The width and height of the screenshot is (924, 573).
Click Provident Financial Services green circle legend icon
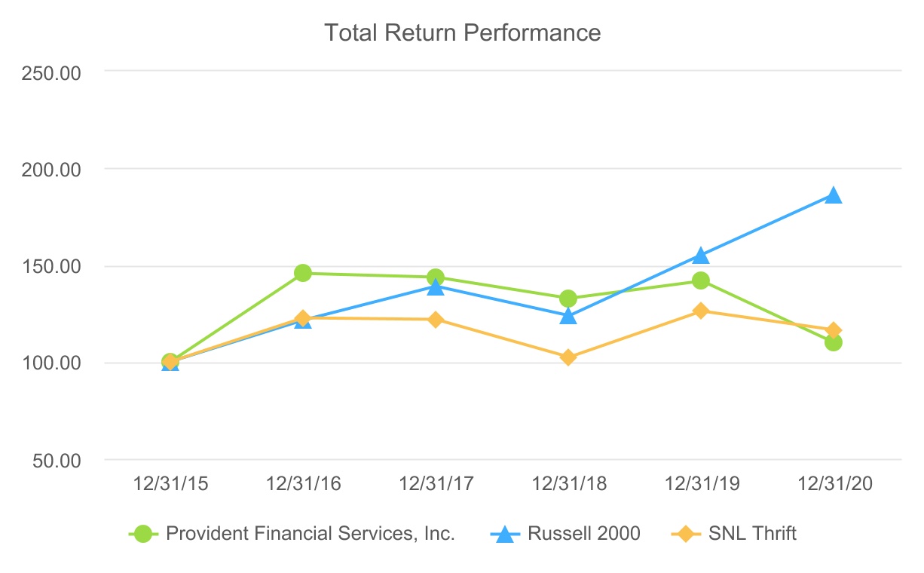pyautogui.click(x=144, y=534)
